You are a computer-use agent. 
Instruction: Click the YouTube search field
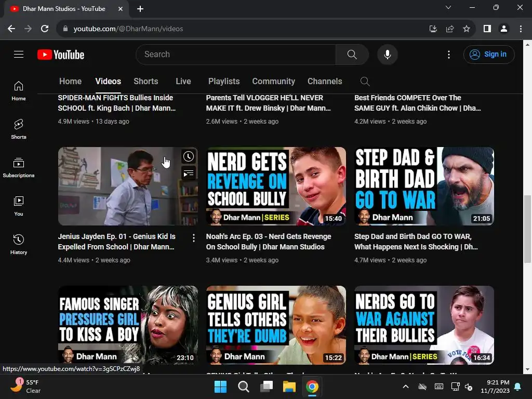pos(236,54)
